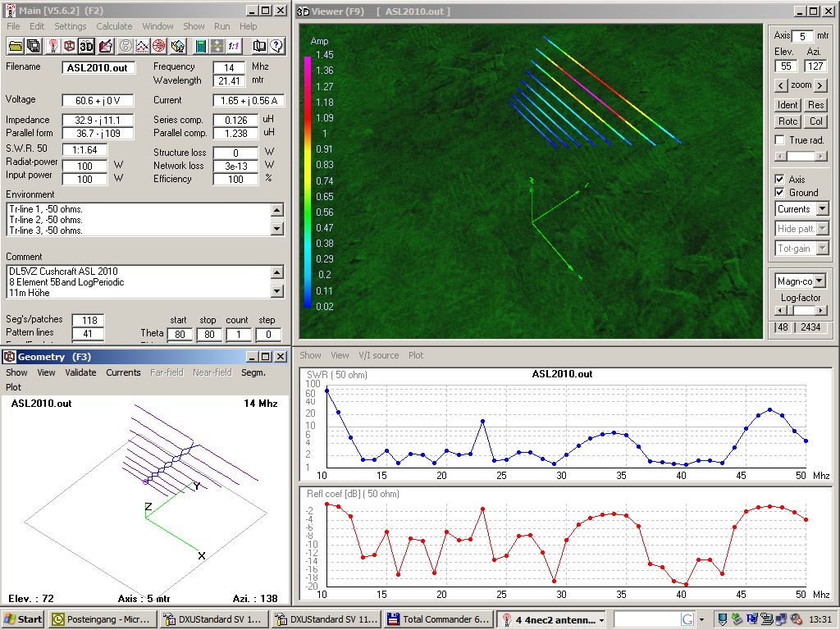Click the 1:1 scale toolbar icon
Screen dimensions: 840x630
coord(234,46)
